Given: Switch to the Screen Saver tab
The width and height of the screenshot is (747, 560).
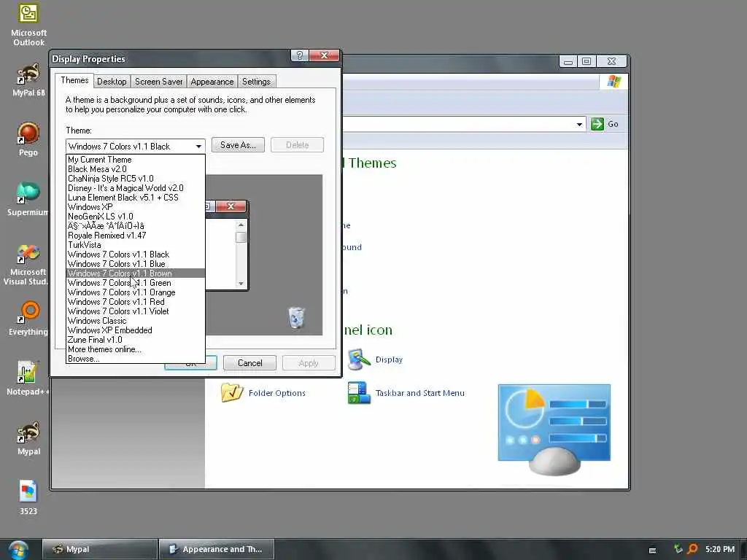Looking at the screenshot, I should 158,82.
